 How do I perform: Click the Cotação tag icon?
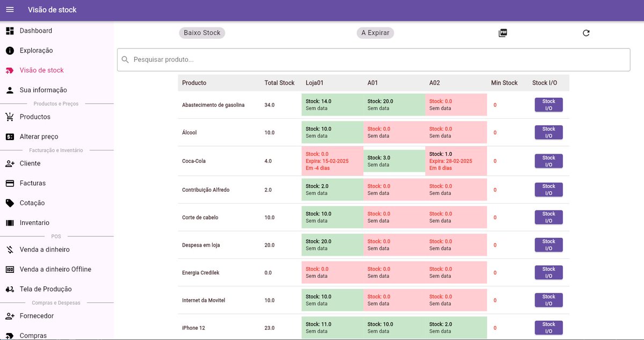click(10, 203)
